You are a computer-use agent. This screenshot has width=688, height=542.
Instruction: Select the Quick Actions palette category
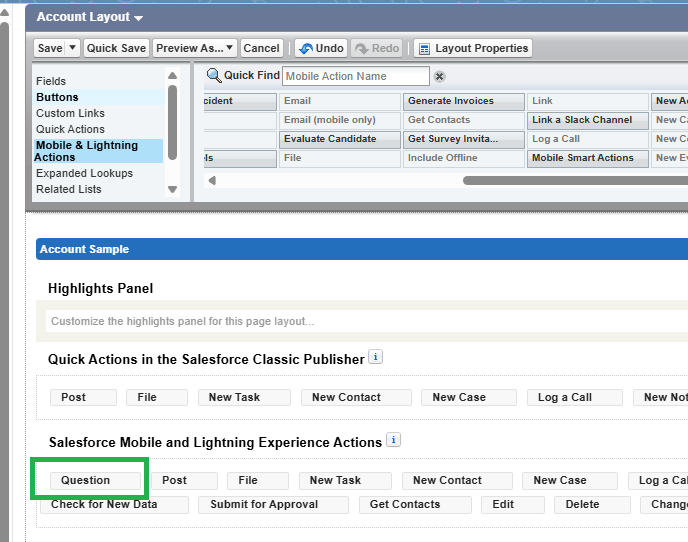[70, 129]
